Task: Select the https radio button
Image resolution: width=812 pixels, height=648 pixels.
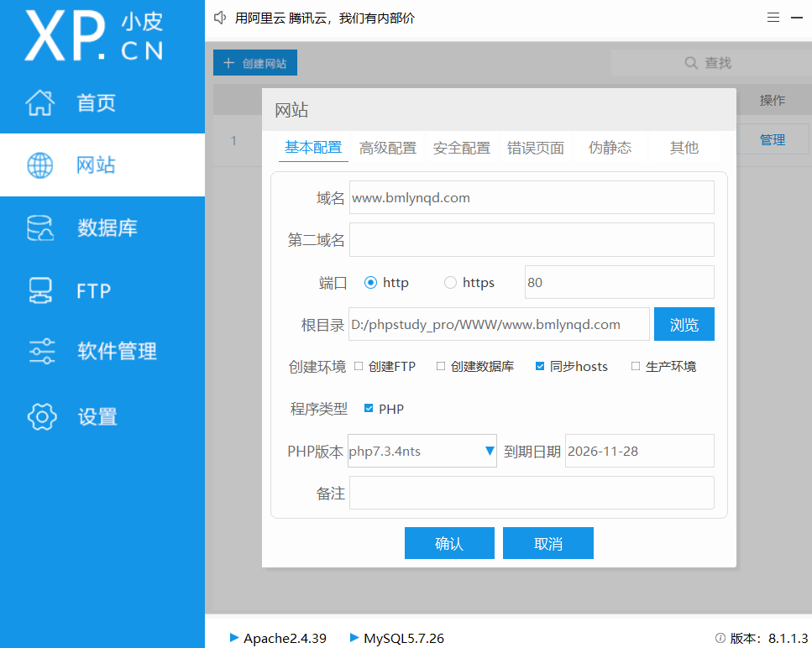Action: [x=451, y=282]
